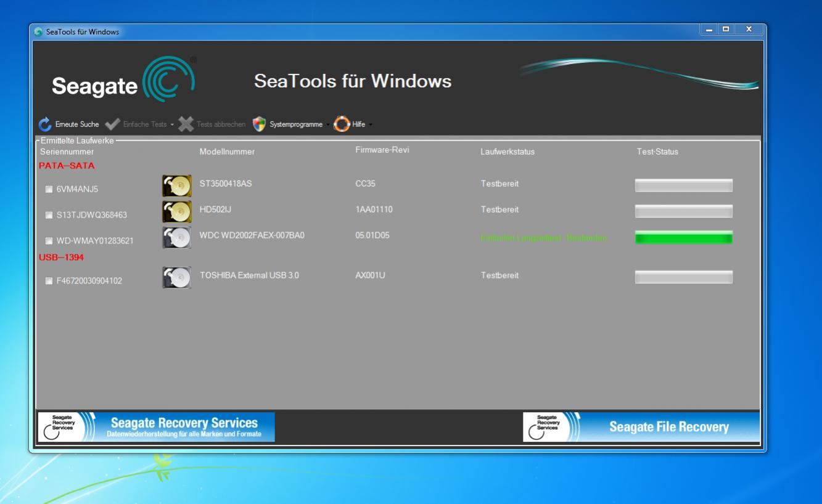The height and width of the screenshot is (504, 822).
Task: Click Laufwerkstatus column header
Action: 508,152
